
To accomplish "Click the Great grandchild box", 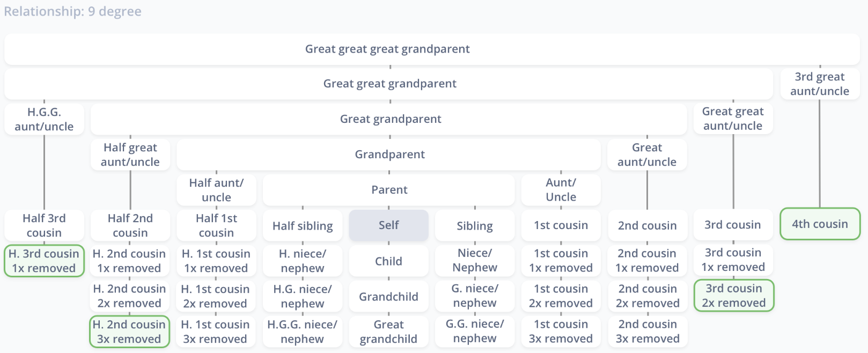I will click(389, 332).
